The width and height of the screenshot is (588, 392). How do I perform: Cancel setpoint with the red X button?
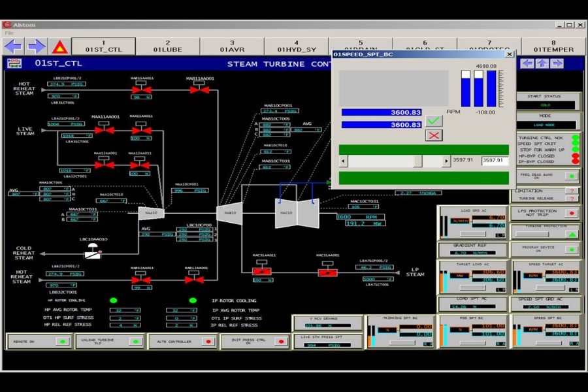point(434,135)
